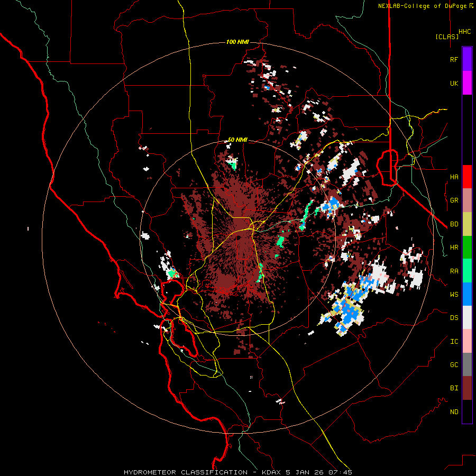Click the '100 NMI' range ring label
476x476 pixels.
point(237,42)
